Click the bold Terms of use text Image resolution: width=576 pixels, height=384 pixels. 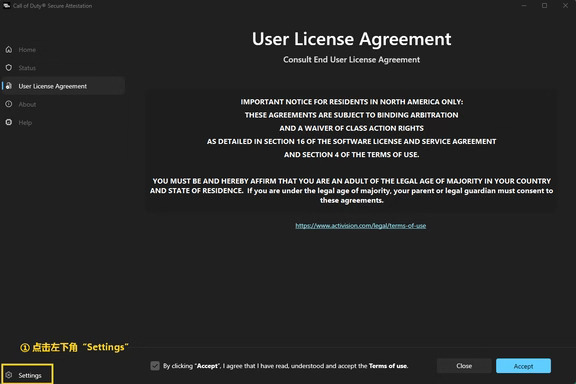388,366
